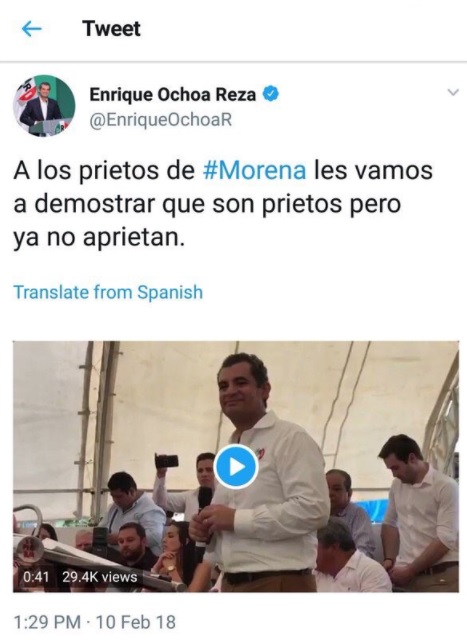This screenshot has width=467, height=643.
Task: Click the tweet text body
Action: [223, 204]
